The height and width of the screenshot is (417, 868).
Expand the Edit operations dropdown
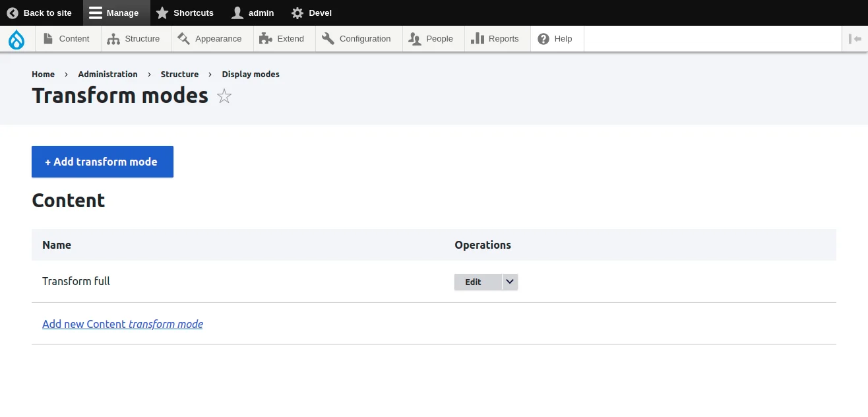pos(509,282)
